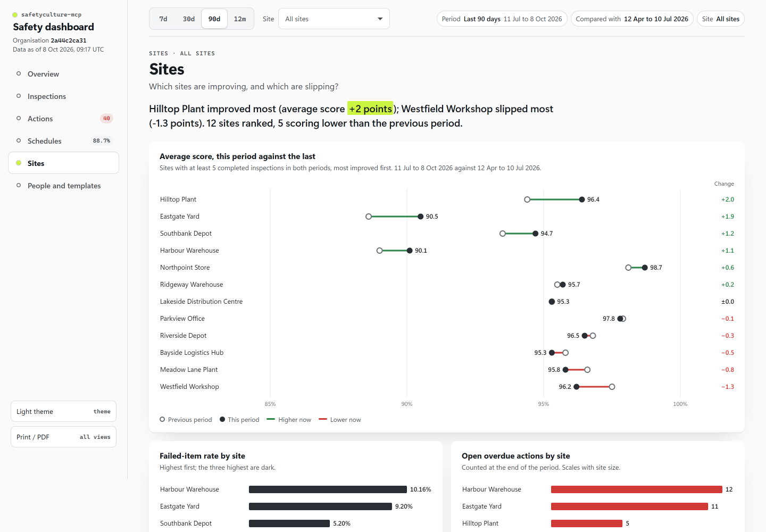Viewport: 766px width, 532px height.
Task: Click the 88.7% badge beside Schedules
Action: point(101,141)
